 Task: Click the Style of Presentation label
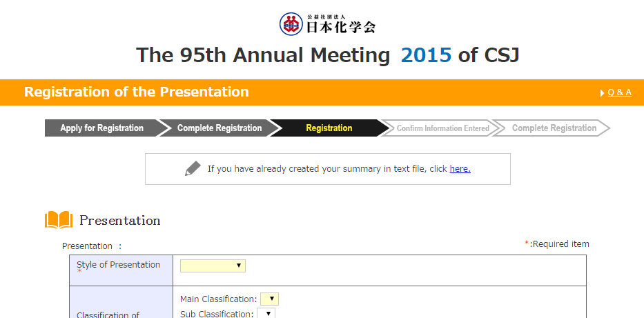(118, 265)
